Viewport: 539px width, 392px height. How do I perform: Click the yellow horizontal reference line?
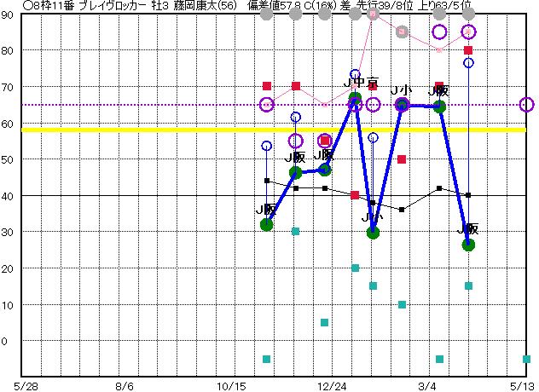[128, 130]
